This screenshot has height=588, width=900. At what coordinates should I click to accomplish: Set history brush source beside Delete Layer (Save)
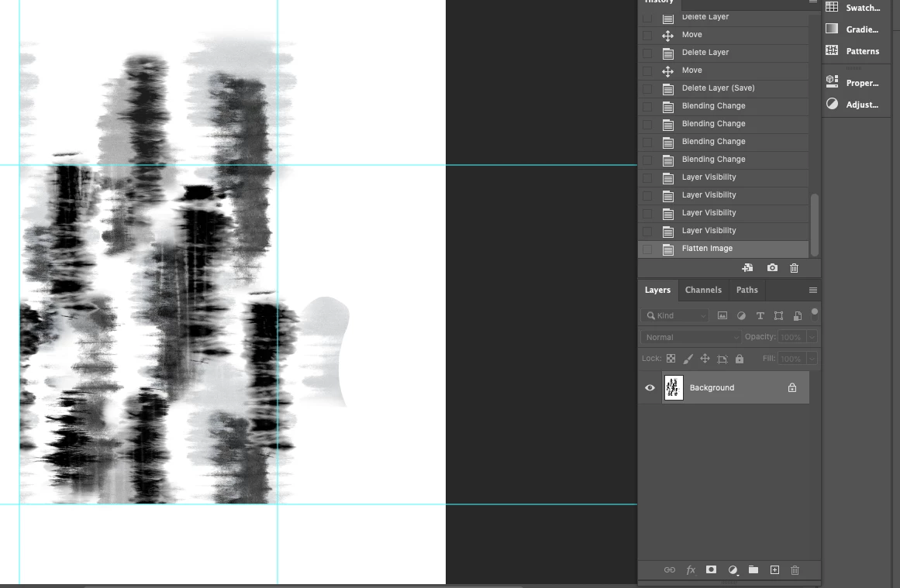(x=647, y=88)
